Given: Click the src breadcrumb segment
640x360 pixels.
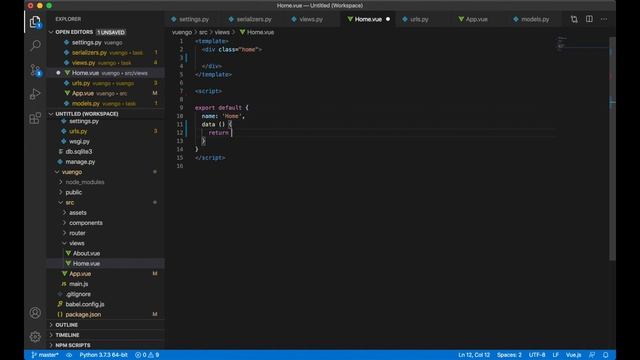Looking at the screenshot, I should click(203, 32).
